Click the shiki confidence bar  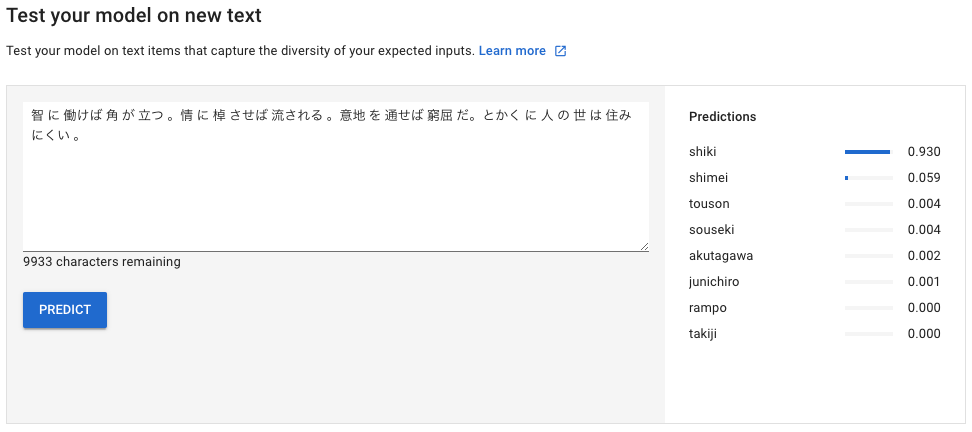pyautogui.click(x=868, y=152)
